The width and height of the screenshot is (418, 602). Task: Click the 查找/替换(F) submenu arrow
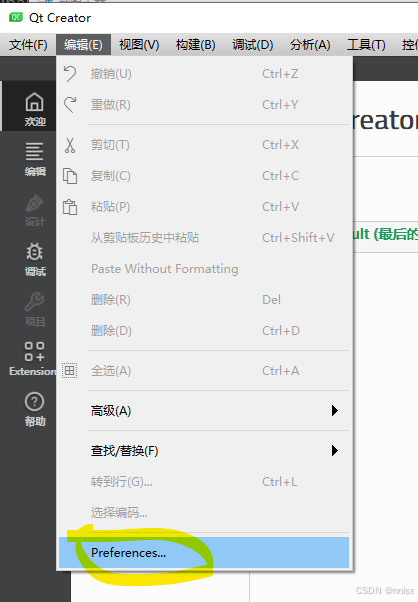click(335, 451)
